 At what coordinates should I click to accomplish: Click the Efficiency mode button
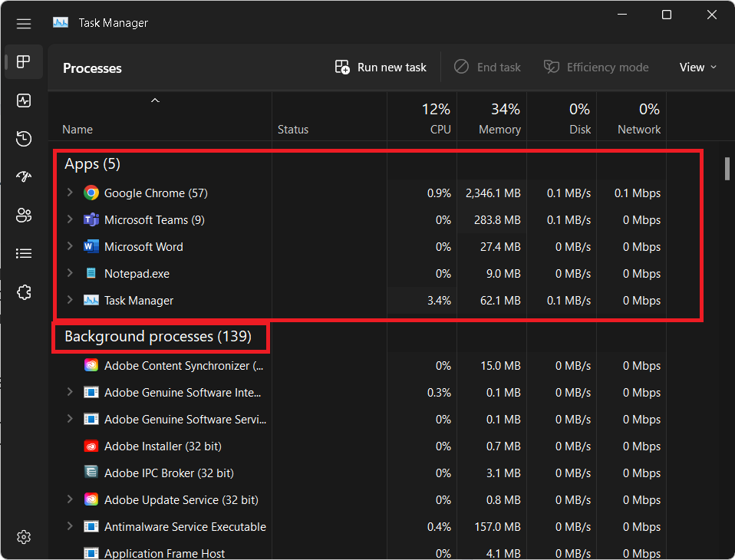coord(596,68)
